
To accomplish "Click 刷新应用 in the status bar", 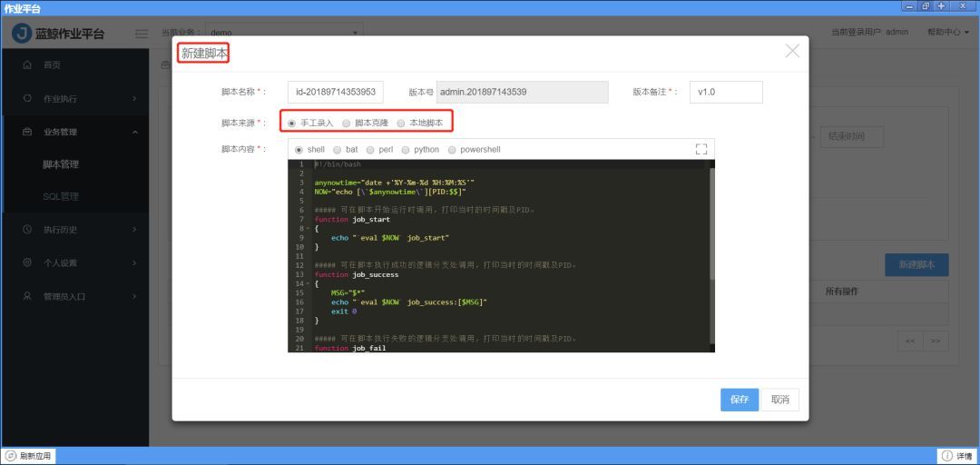I will (28, 456).
